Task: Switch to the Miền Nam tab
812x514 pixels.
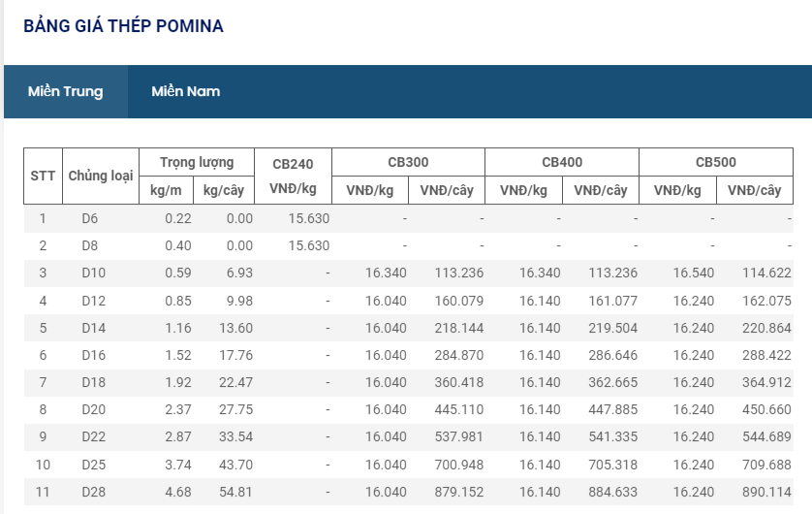Action: pos(185,92)
